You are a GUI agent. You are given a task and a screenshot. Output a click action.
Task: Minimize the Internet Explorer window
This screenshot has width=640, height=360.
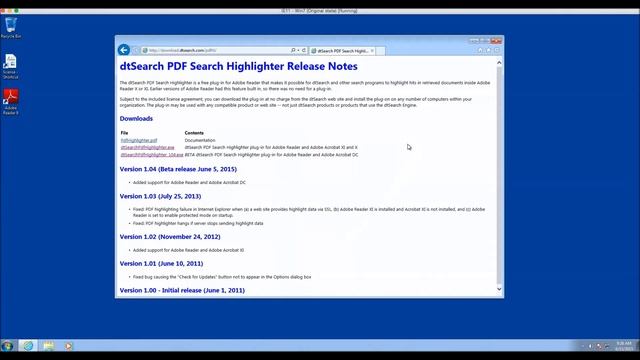coord(473,41)
